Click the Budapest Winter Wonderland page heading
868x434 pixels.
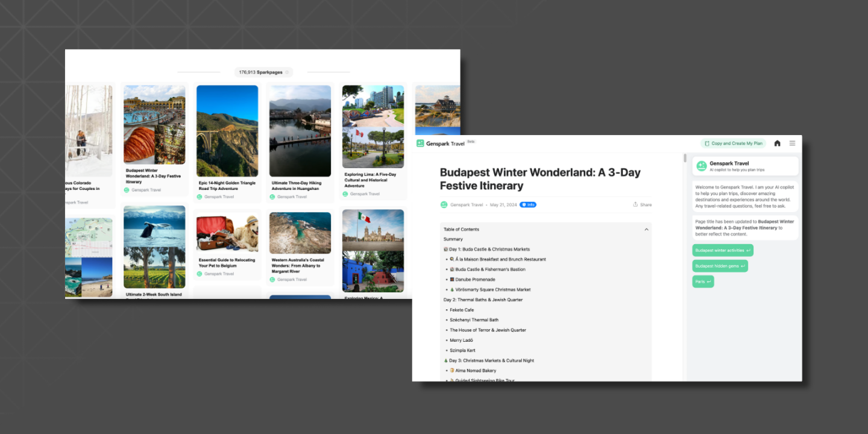540,179
